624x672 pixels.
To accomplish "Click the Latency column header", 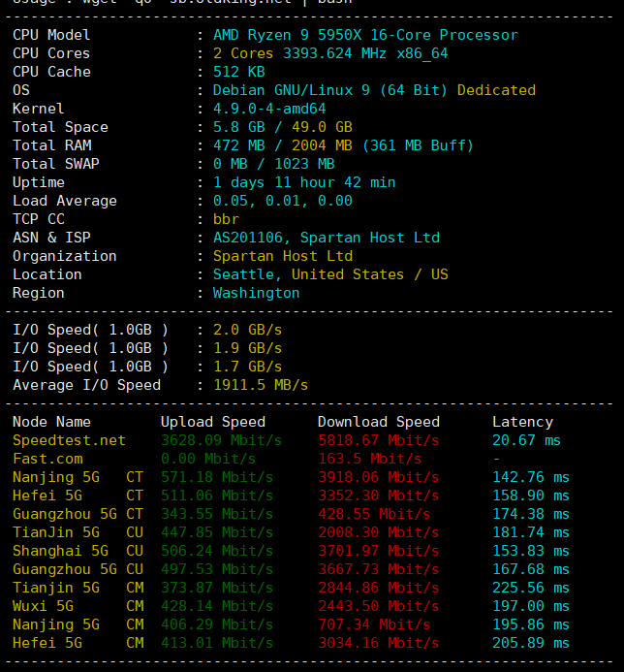I will (x=522, y=422).
